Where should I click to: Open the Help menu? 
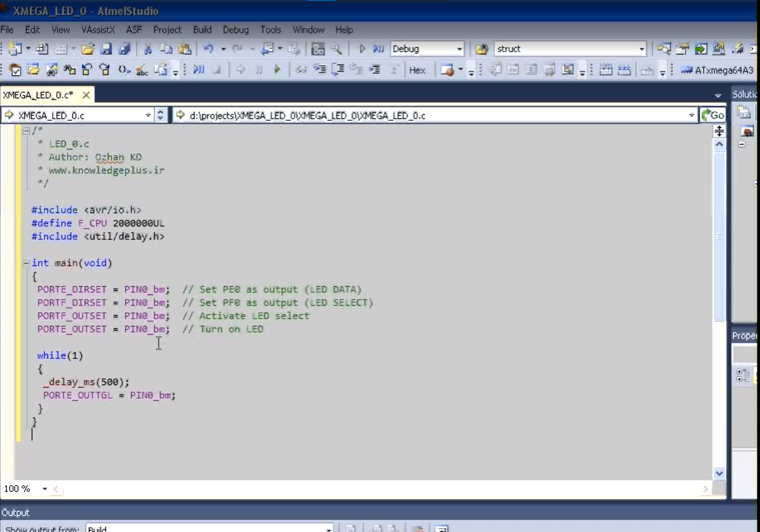coord(344,30)
